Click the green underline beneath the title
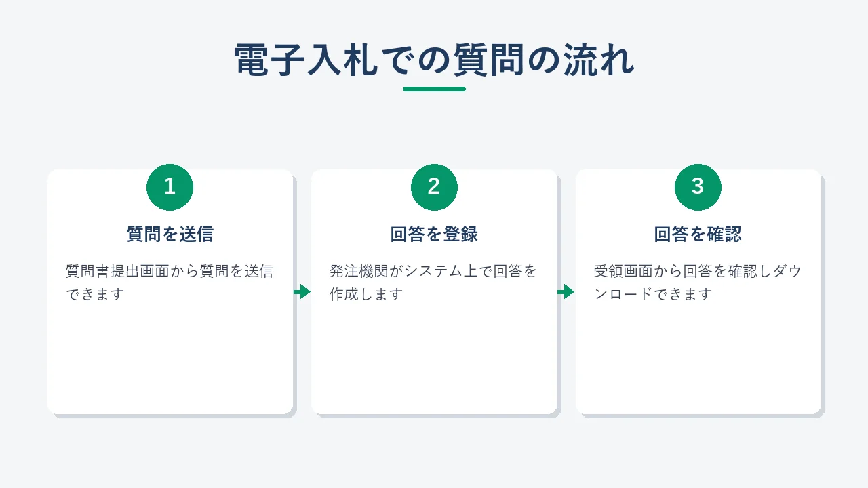The width and height of the screenshot is (868, 488). click(x=434, y=89)
